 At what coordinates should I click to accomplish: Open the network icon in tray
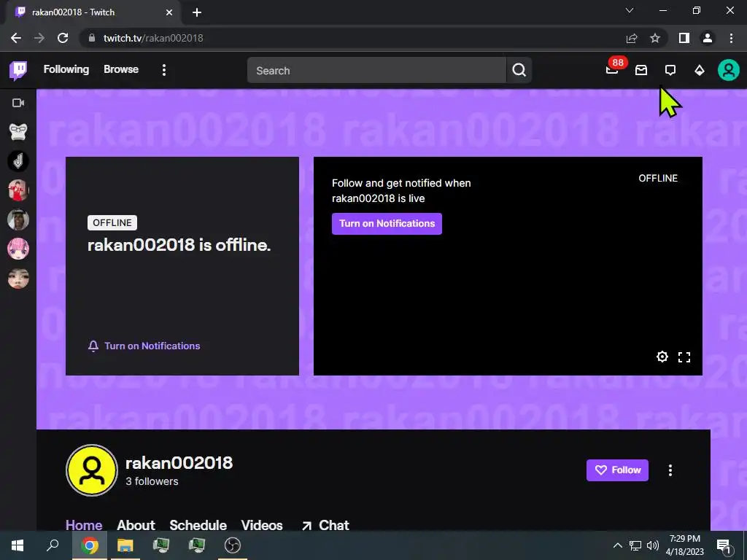coord(635,545)
